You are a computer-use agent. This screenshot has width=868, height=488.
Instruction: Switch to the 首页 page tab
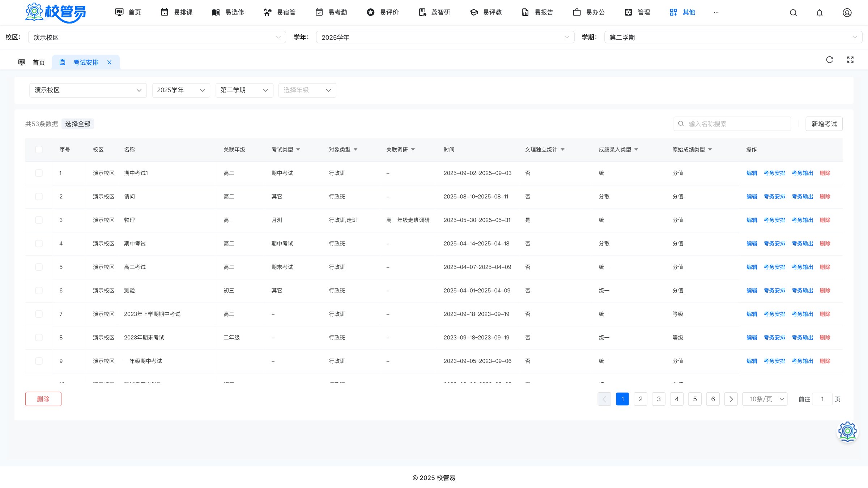[32, 63]
